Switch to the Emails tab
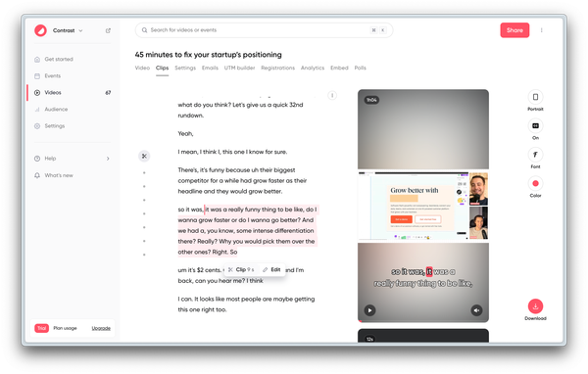The height and width of the screenshot is (374, 588). click(210, 68)
